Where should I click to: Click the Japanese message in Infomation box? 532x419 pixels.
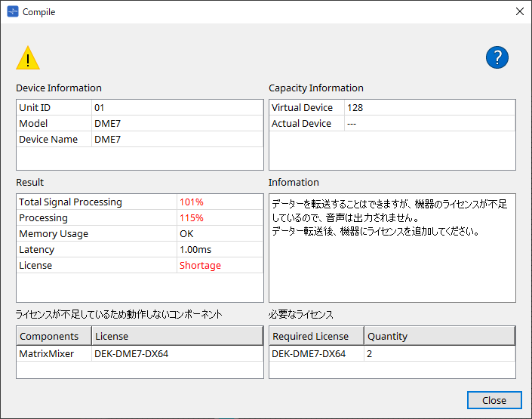tap(389, 217)
